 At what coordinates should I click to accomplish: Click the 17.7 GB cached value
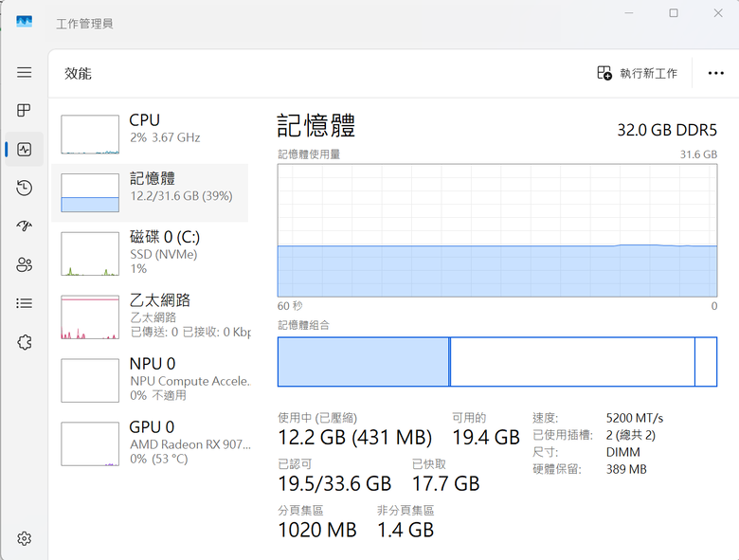[446, 483]
